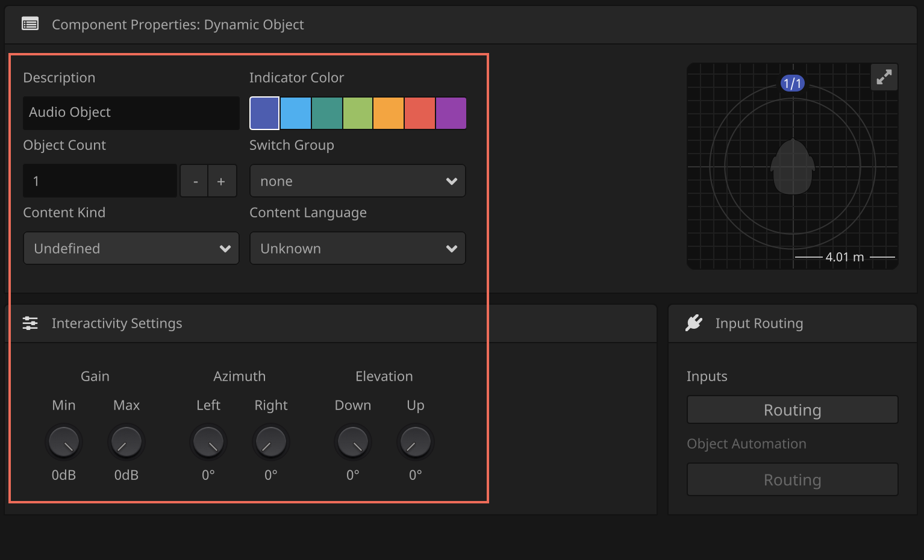Expand the spatial position viewer
Screen dimensions: 924x560
884,77
